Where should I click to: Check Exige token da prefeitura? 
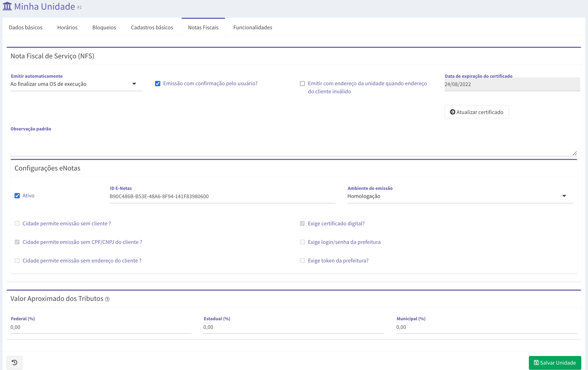(302, 261)
